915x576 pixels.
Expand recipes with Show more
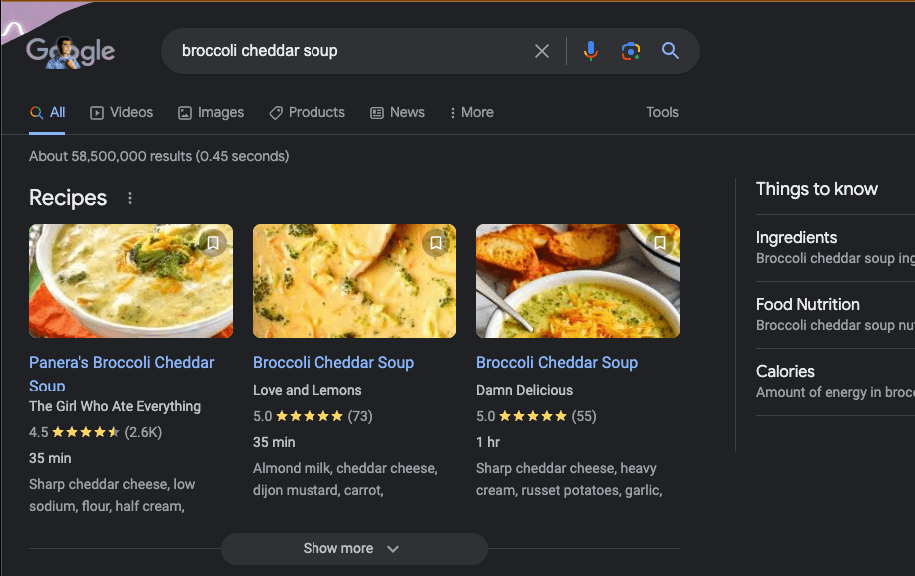click(353, 549)
